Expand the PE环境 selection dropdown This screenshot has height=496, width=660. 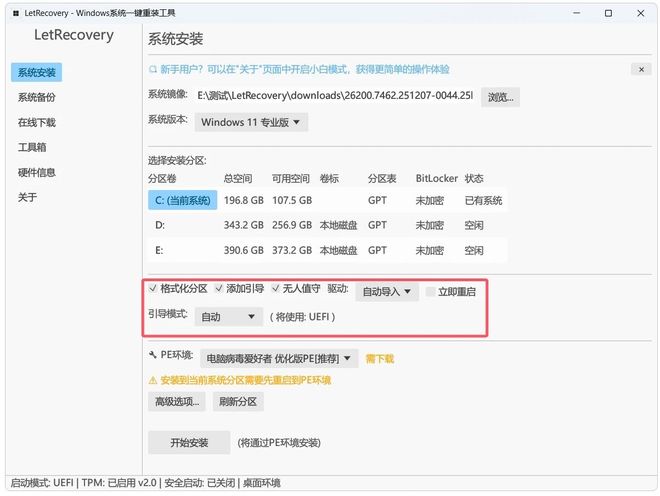pos(279,359)
